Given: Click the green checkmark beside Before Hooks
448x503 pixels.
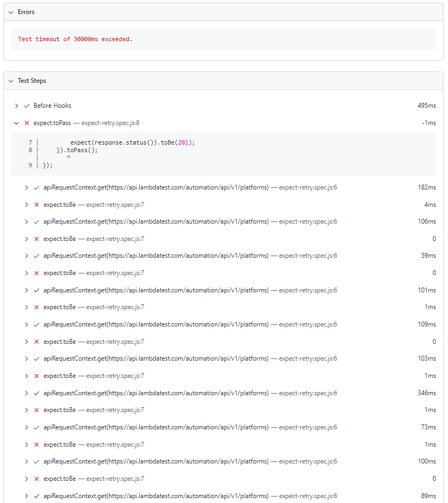Looking at the screenshot, I should [27, 106].
